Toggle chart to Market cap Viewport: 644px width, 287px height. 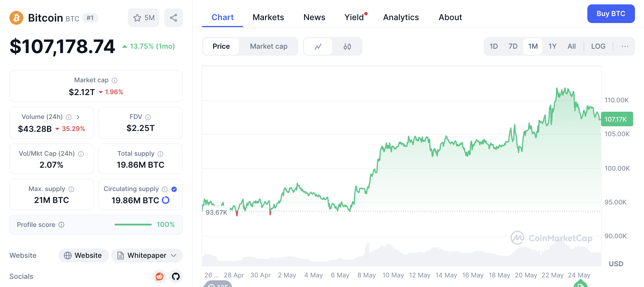tap(269, 46)
